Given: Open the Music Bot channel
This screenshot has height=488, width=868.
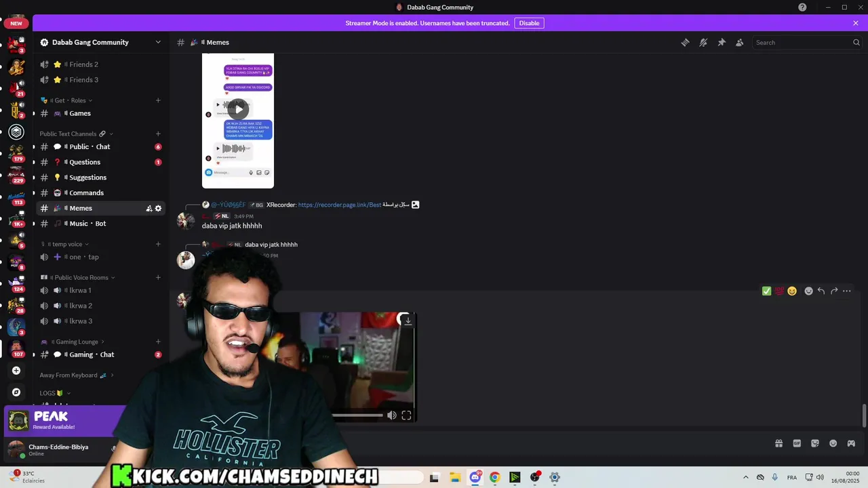Looking at the screenshot, I should pyautogui.click(x=100, y=224).
